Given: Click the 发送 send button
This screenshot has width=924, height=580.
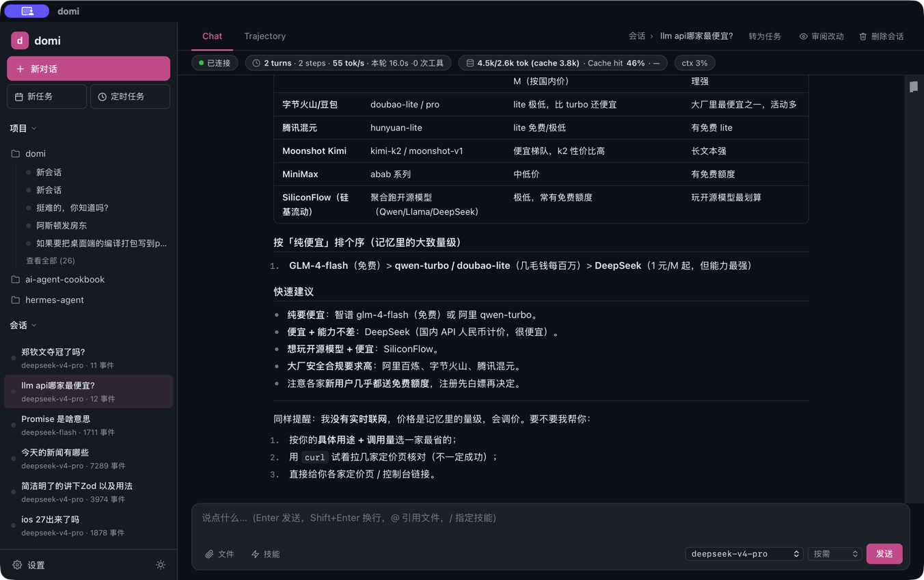Looking at the screenshot, I should pyautogui.click(x=884, y=554).
